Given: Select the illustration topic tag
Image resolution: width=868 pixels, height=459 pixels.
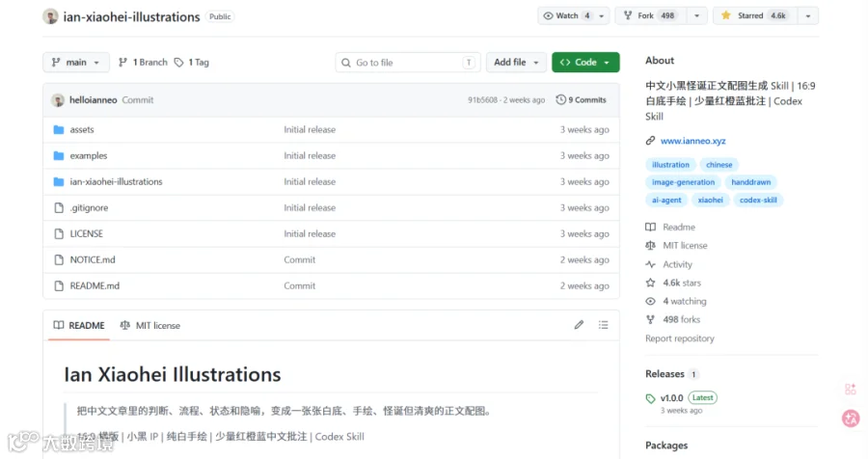Looking at the screenshot, I should (670, 165).
